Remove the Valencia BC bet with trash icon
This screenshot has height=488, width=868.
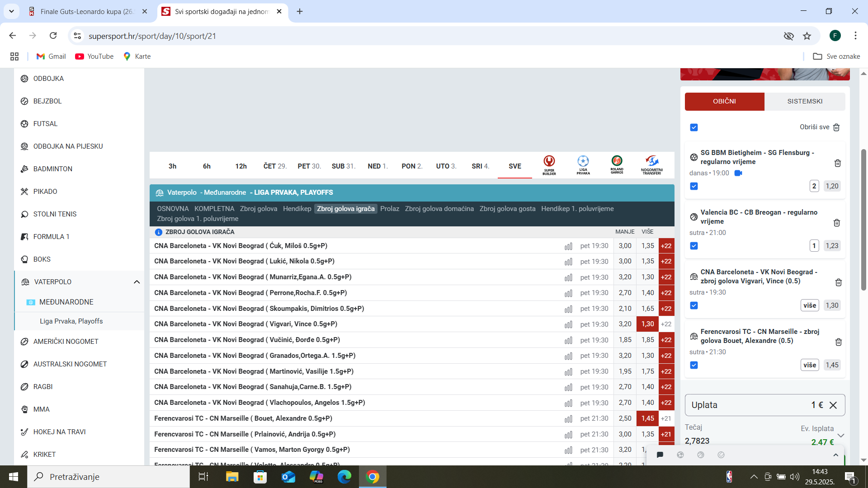click(836, 223)
